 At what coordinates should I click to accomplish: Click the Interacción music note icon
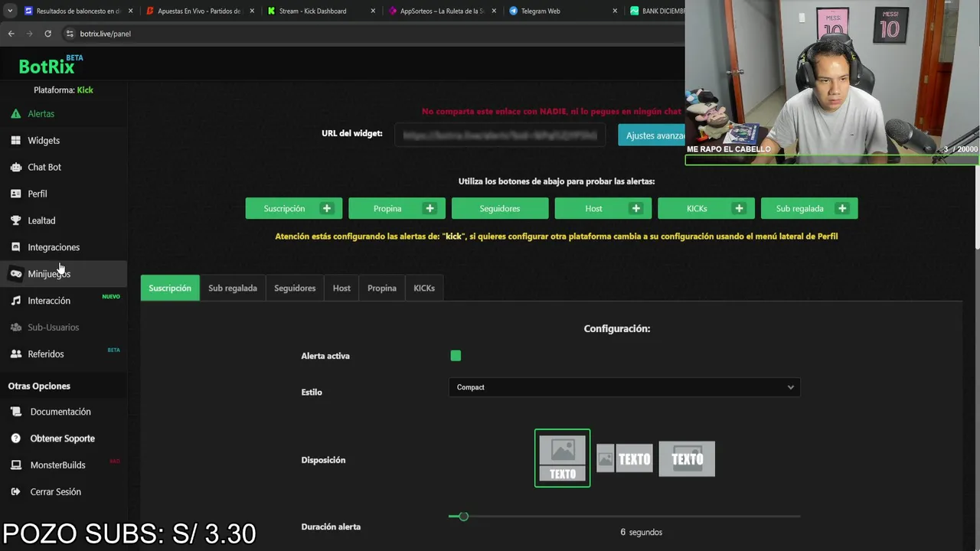coord(15,301)
